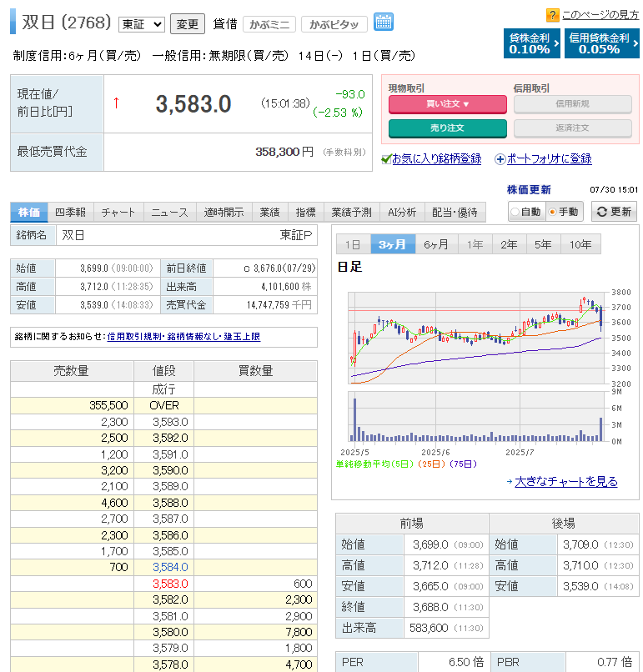Click 大きなチャートを見る link
This screenshot has height=672, width=643.
click(565, 481)
